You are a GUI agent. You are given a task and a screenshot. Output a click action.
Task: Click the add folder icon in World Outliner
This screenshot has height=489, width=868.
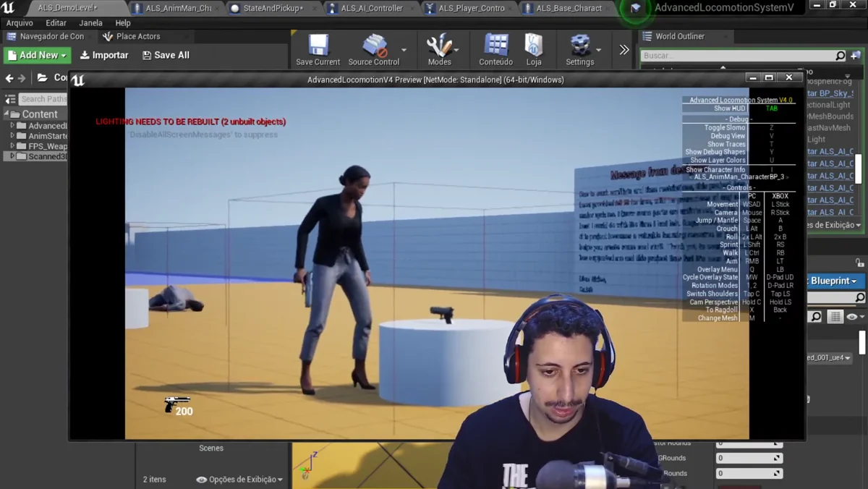click(856, 56)
